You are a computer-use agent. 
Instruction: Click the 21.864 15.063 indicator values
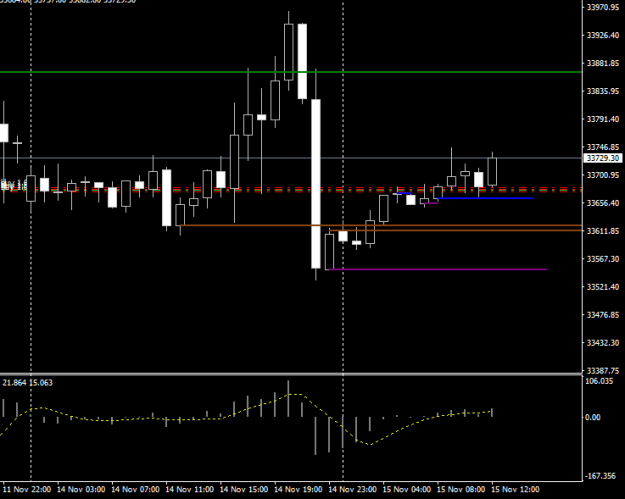[28, 383]
